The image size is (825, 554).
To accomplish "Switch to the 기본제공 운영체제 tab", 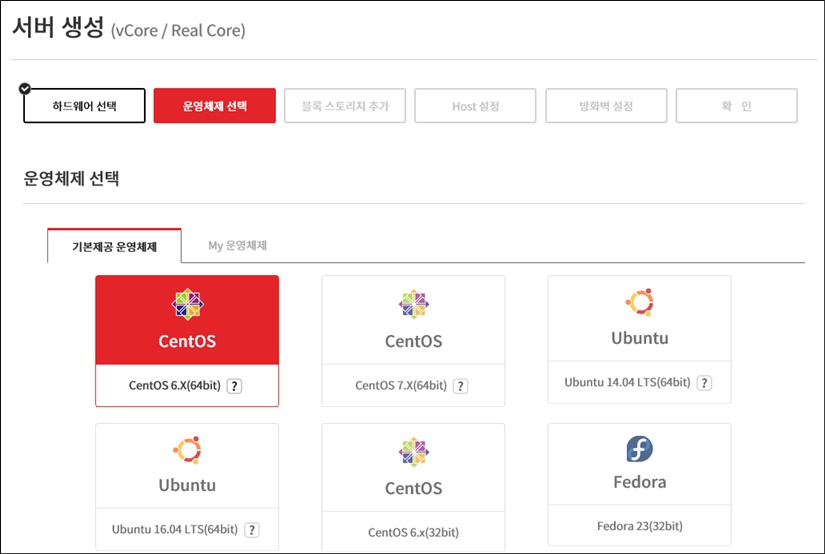I will 114,246.
